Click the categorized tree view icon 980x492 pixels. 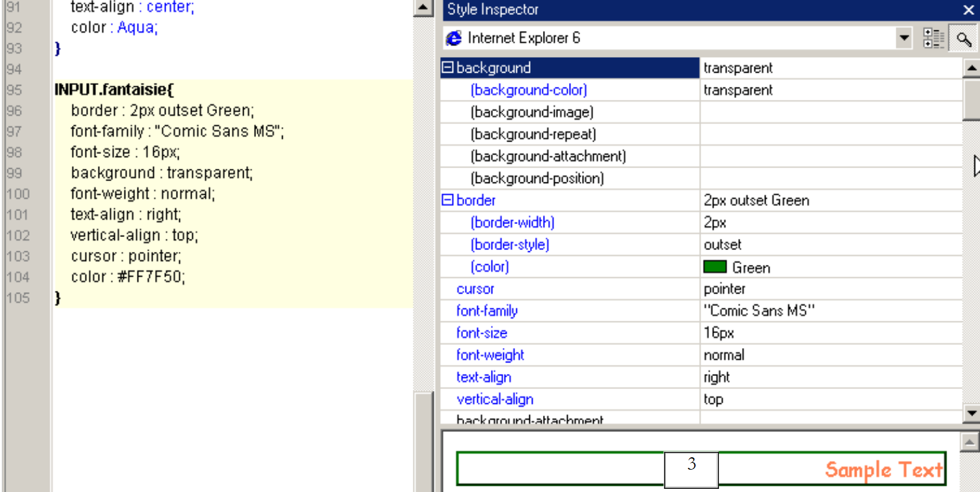932,38
